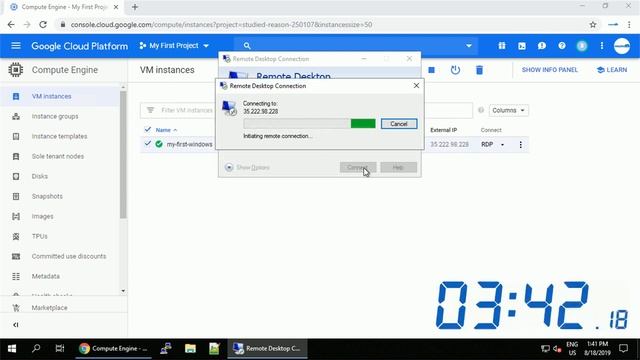Open the notifications circle icon
640x360 pixels.
[582, 46]
